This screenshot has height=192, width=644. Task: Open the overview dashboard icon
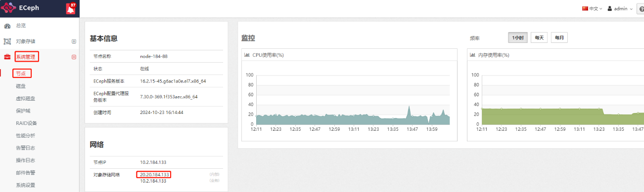(7, 26)
